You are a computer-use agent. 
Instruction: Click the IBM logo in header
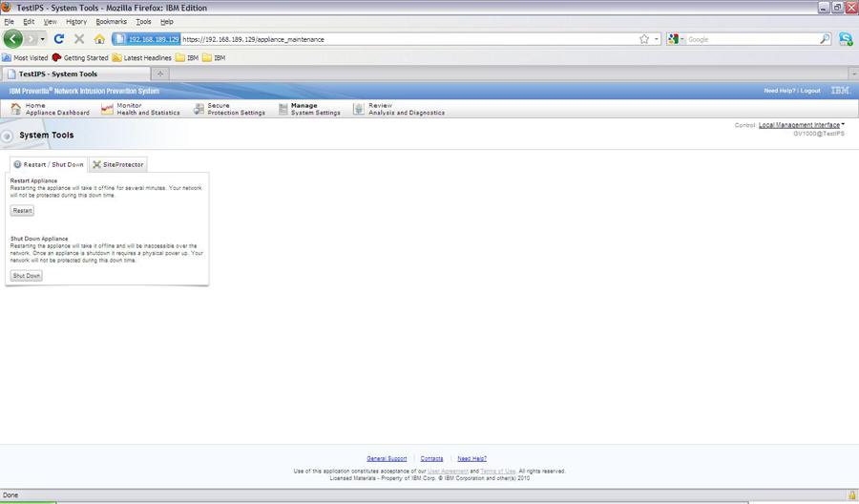840,91
